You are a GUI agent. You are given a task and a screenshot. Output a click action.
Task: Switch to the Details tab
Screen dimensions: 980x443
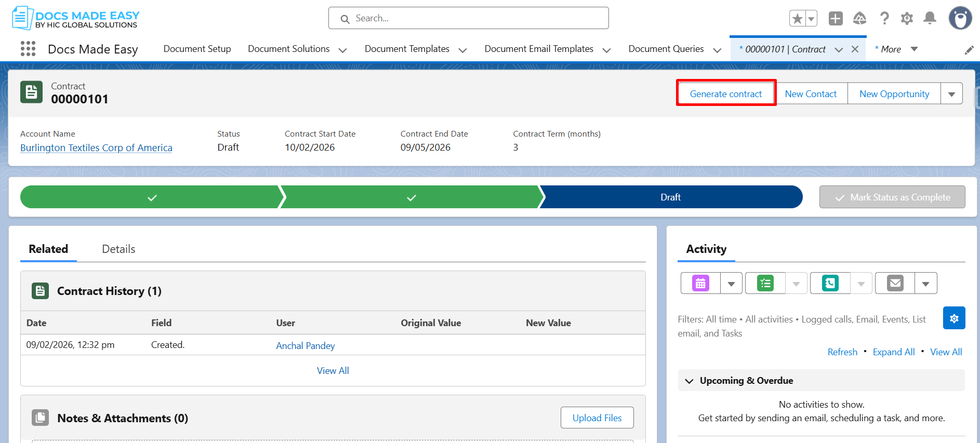pos(118,249)
